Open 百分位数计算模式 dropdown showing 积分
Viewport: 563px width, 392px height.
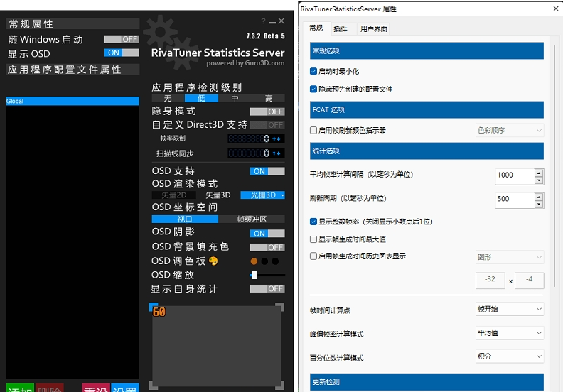pos(510,356)
